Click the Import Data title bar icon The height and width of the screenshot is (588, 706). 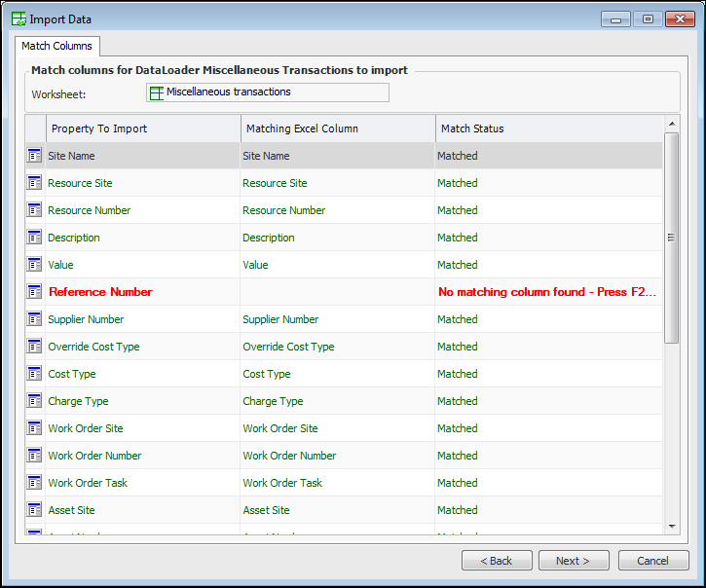(19, 18)
